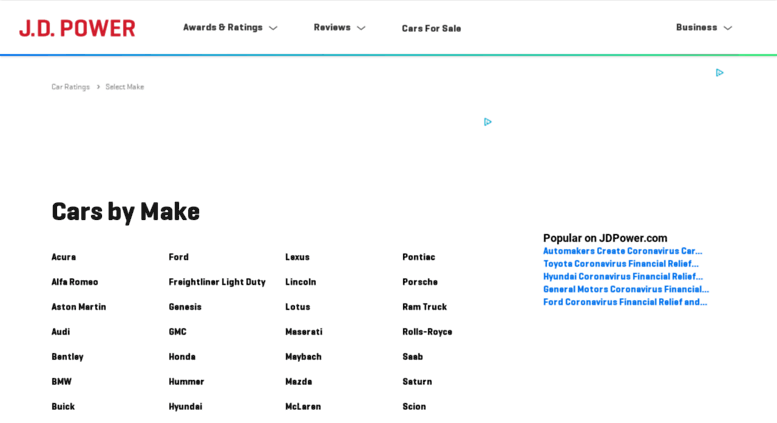
Task: Open the Reviews menu
Action: [x=332, y=27]
